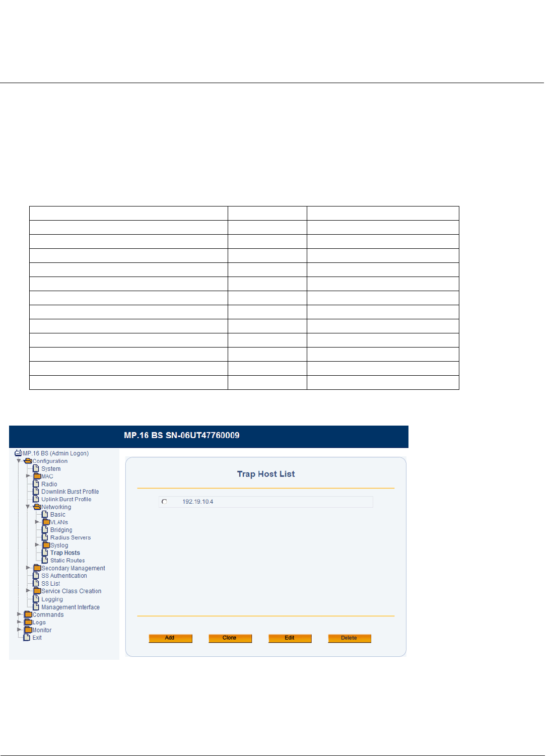Open the Management Interface label
Screen dimensions: 549x756
coord(71,607)
